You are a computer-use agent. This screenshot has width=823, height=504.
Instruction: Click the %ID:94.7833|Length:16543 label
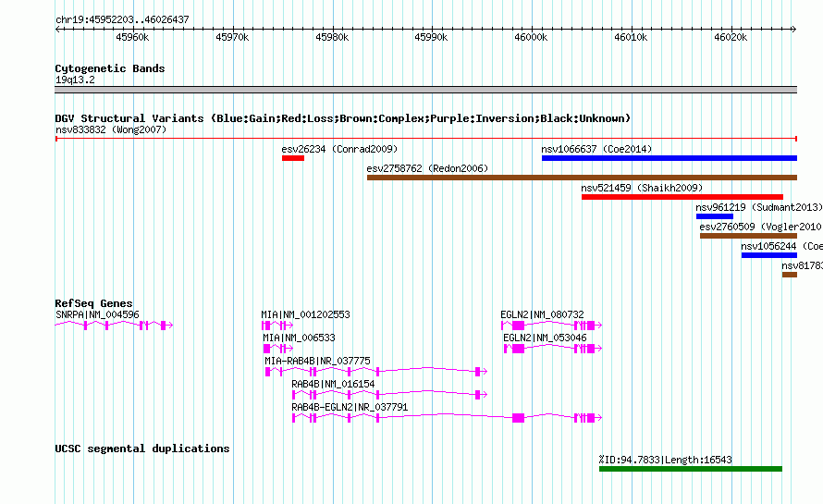(x=666, y=460)
